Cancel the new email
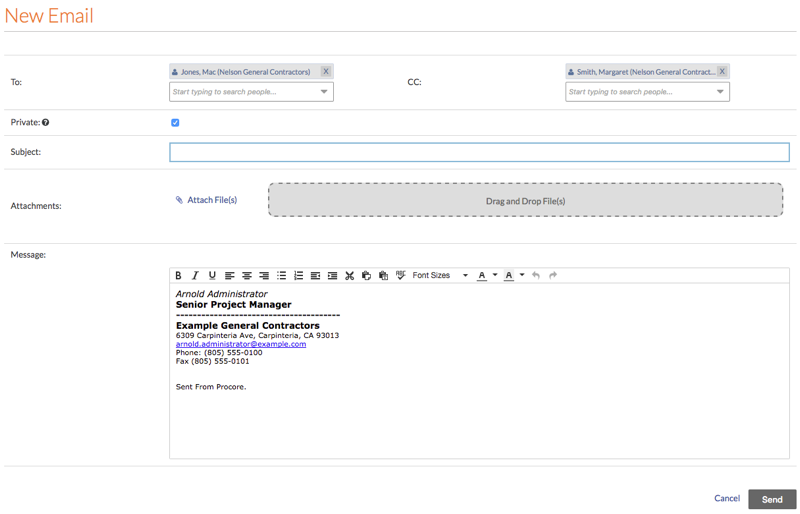800x514 pixels. pyautogui.click(x=727, y=498)
